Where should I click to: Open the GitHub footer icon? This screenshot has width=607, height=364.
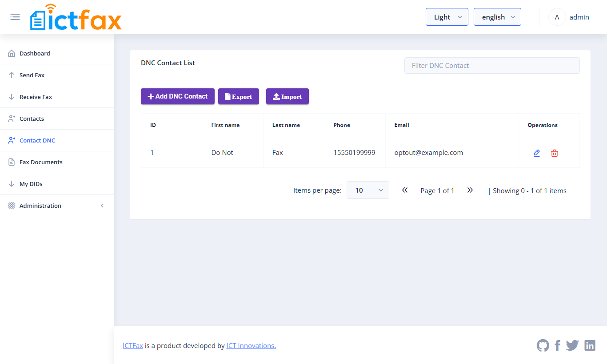pos(543,345)
